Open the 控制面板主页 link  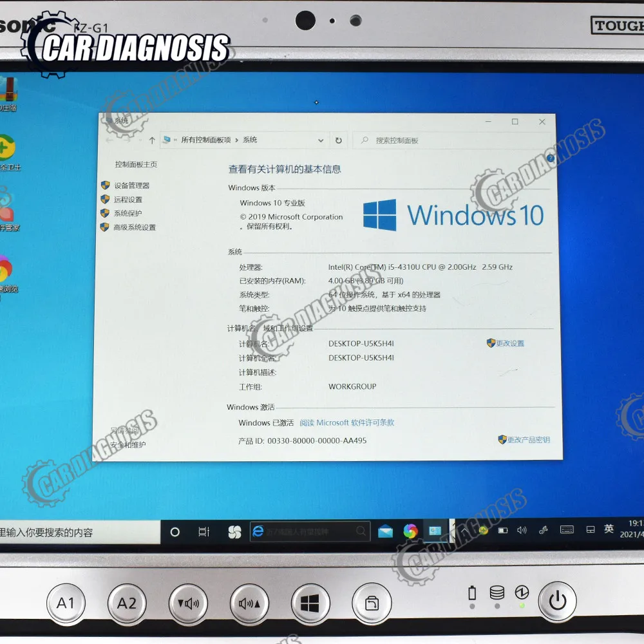(136, 164)
